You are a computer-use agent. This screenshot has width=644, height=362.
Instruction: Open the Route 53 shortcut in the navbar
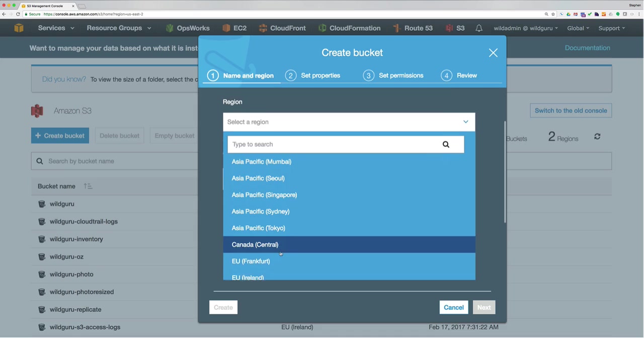(x=413, y=28)
